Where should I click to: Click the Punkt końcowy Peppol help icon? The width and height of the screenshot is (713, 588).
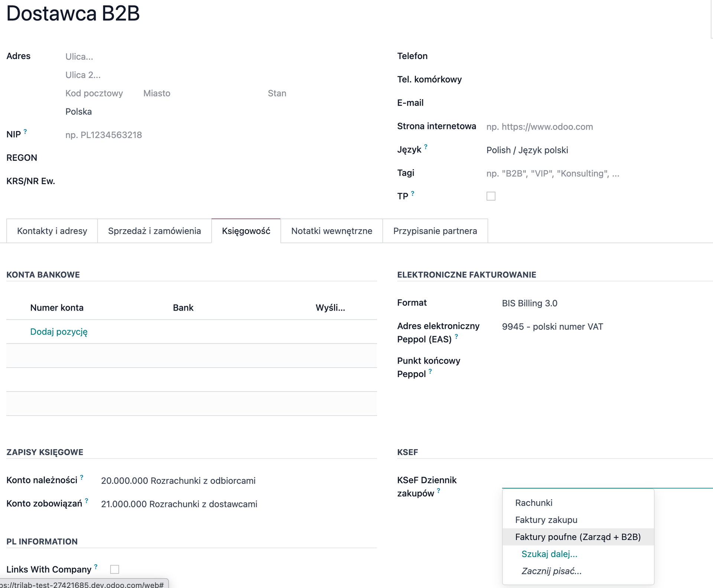tap(430, 371)
